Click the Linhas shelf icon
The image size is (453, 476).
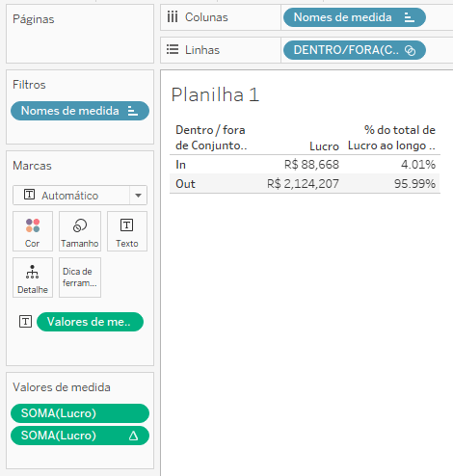[173, 50]
